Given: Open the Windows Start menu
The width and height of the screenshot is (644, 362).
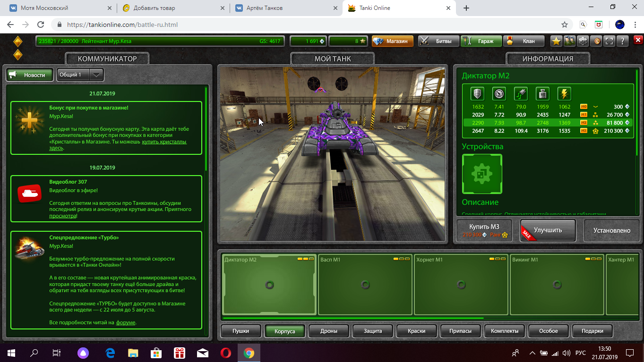Looking at the screenshot, I should 11,353.
